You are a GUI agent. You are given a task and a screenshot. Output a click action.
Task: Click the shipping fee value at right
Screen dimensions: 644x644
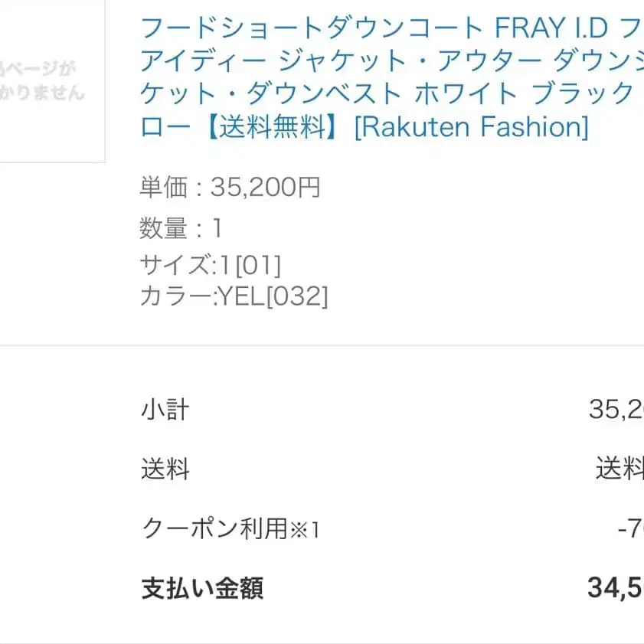[620, 469]
